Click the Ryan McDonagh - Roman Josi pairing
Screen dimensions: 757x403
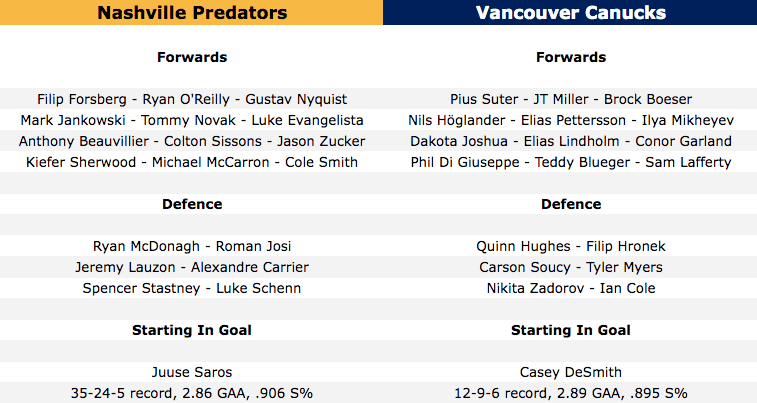click(x=192, y=246)
